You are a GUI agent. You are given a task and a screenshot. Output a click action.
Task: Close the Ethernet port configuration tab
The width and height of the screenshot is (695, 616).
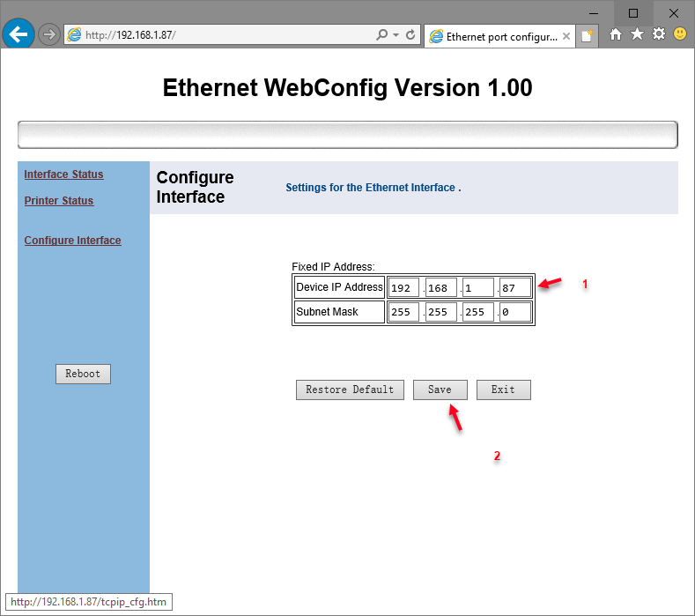566,37
